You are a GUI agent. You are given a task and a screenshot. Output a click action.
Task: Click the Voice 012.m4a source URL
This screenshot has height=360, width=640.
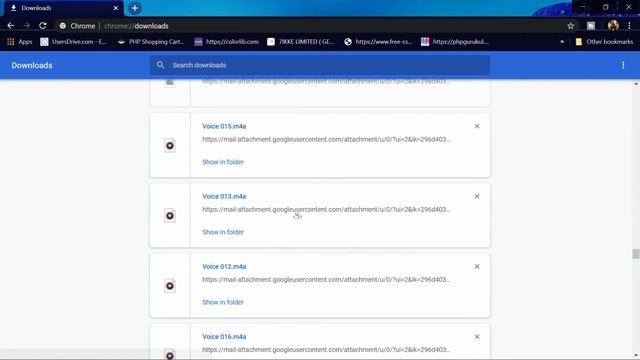coord(326,280)
